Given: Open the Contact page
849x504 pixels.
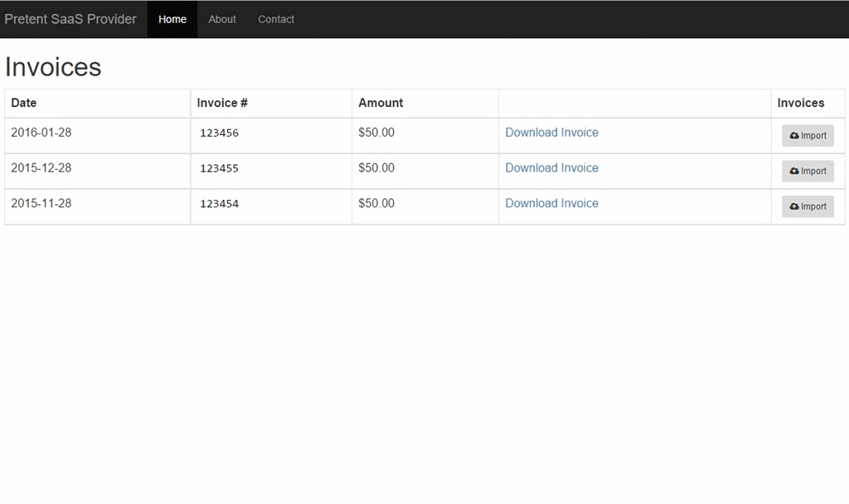Looking at the screenshot, I should [x=276, y=19].
